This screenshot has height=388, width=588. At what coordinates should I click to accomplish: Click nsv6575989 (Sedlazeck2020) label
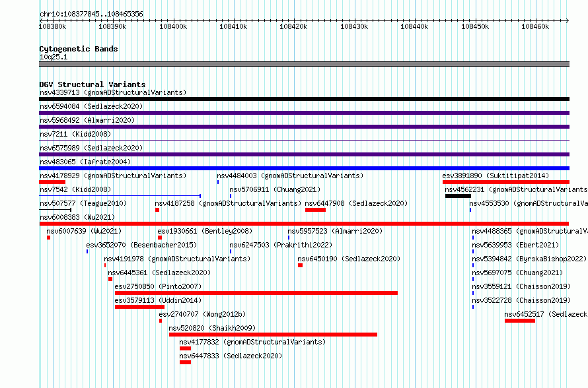pyautogui.click(x=91, y=148)
